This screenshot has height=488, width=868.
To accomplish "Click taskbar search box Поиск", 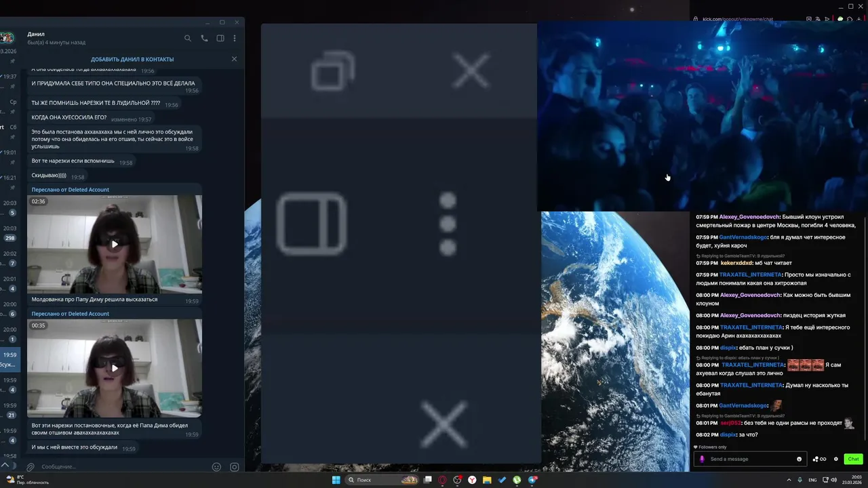I will coord(382,480).
